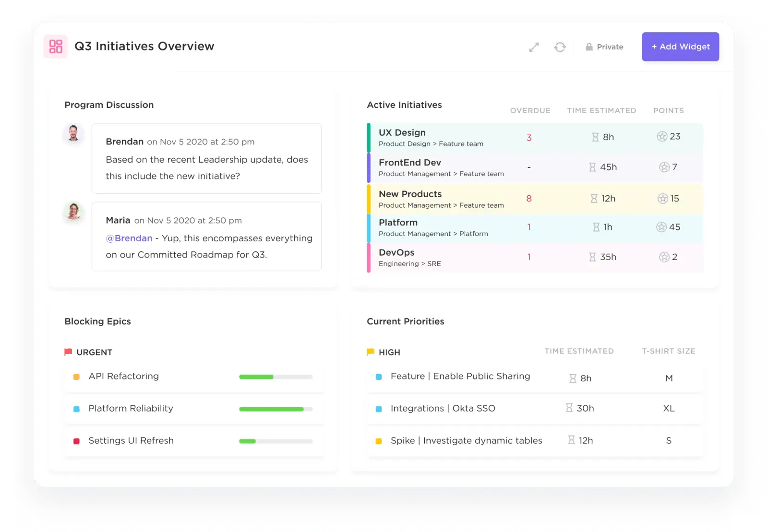This screenshot has width=768, height=532.
Task: Click the red URGENT flag icon
Action: tap(68, 352)
